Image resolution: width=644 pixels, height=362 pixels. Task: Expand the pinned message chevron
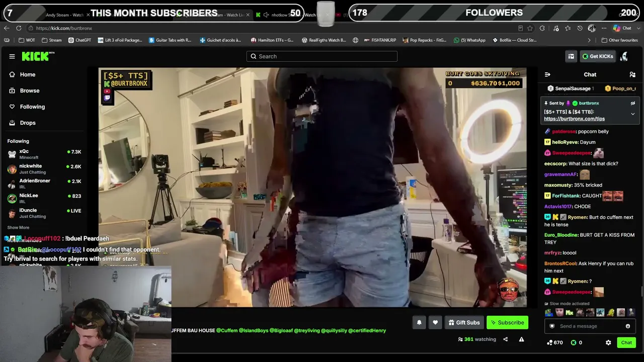coord(633,114)
